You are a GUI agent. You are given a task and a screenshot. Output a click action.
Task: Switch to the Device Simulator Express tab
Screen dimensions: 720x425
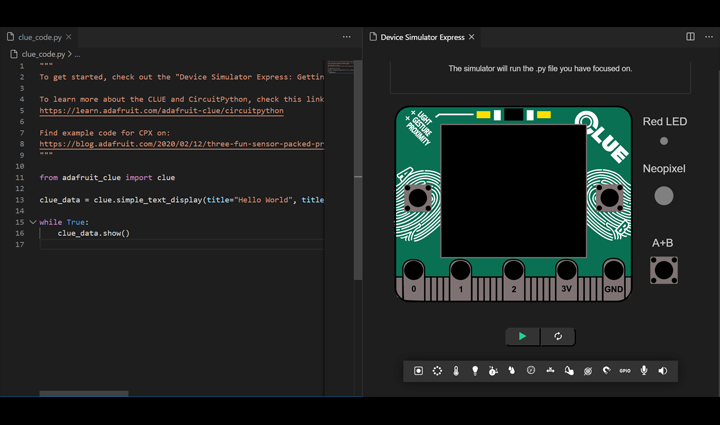422,37
